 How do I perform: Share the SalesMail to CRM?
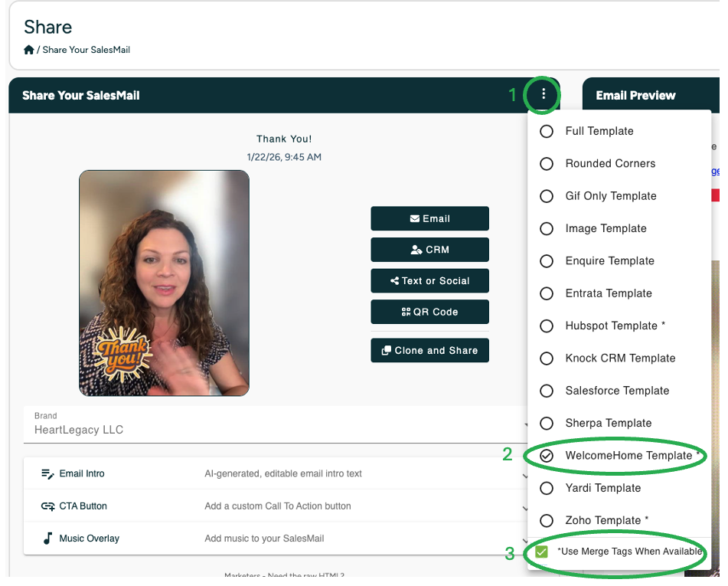[x=429, y=250]
